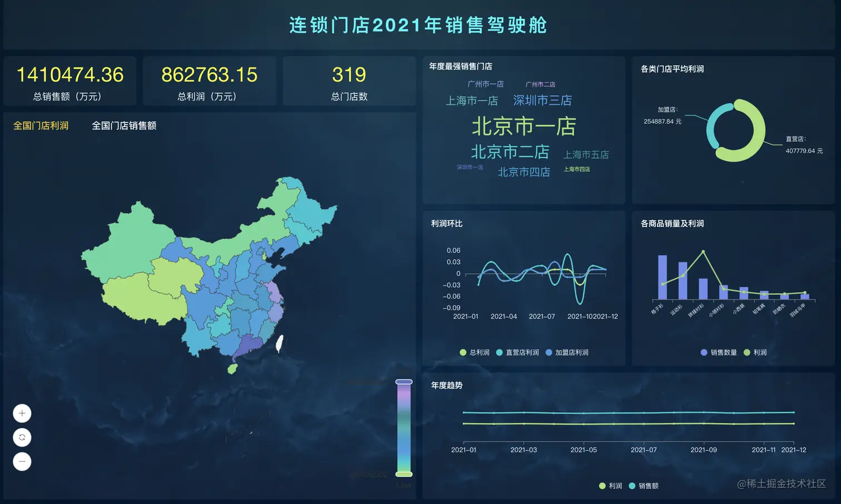Click the 总销售额 value 1410474.36
Image resolution: width=841 pixels, height=504 pixels.
70,75
